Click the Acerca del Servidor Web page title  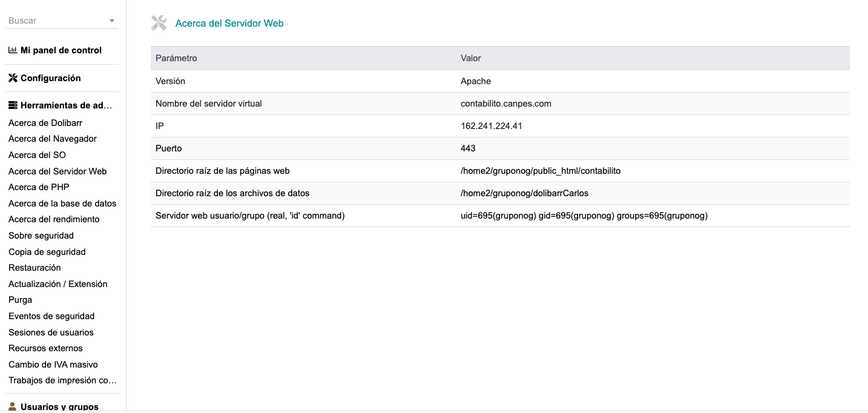[x=229, y=24]
